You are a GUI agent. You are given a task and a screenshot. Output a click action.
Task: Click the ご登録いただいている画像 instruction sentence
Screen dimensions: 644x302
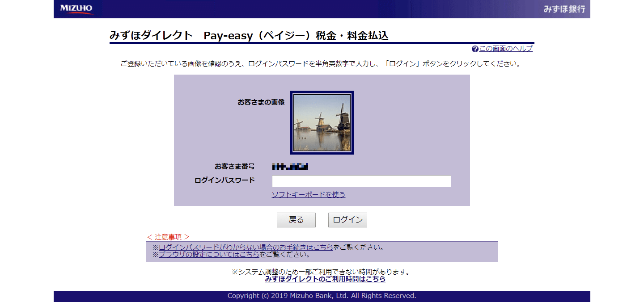[x=321, y=64]
